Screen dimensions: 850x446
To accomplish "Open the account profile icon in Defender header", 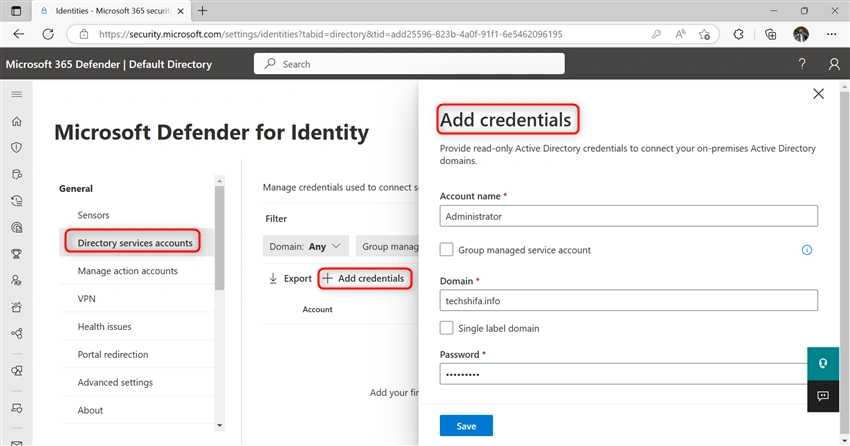I will [834, 64].
